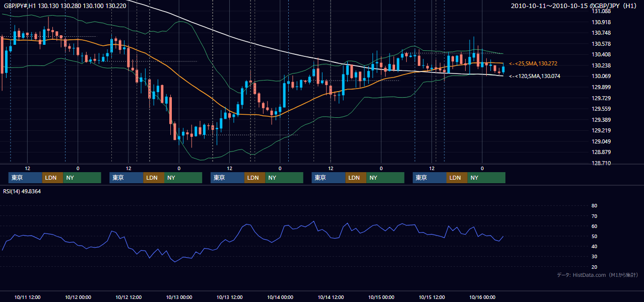The image size is (644, 302).
Task: Select price axis value 128.879
Action: [601, 152]
